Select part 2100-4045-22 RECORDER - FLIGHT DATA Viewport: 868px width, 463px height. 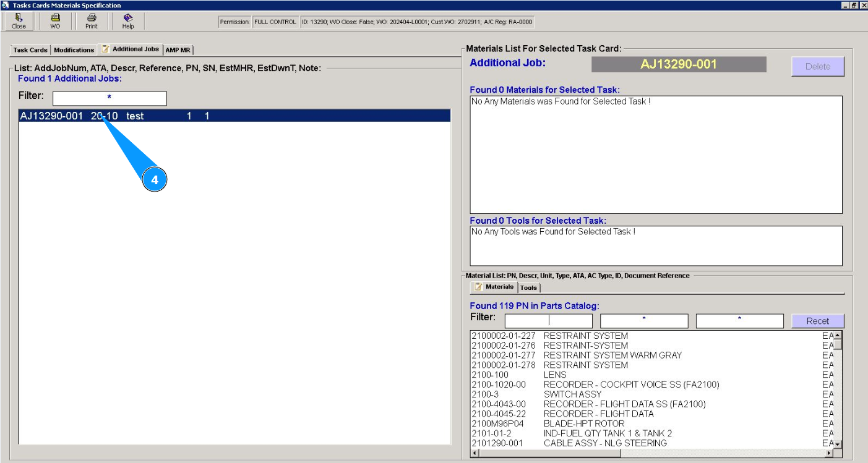click(652, 414)
